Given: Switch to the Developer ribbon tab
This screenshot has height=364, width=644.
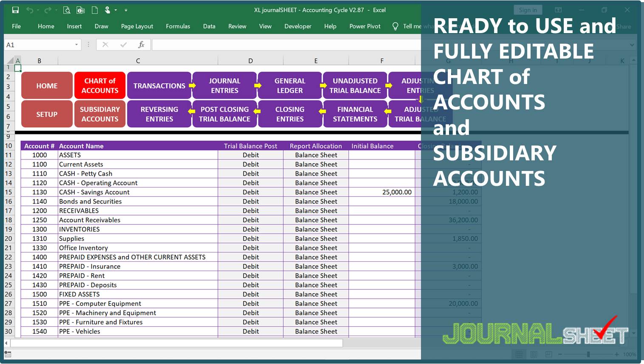Looking at the screenshot, I should click(x=298, y=26).
